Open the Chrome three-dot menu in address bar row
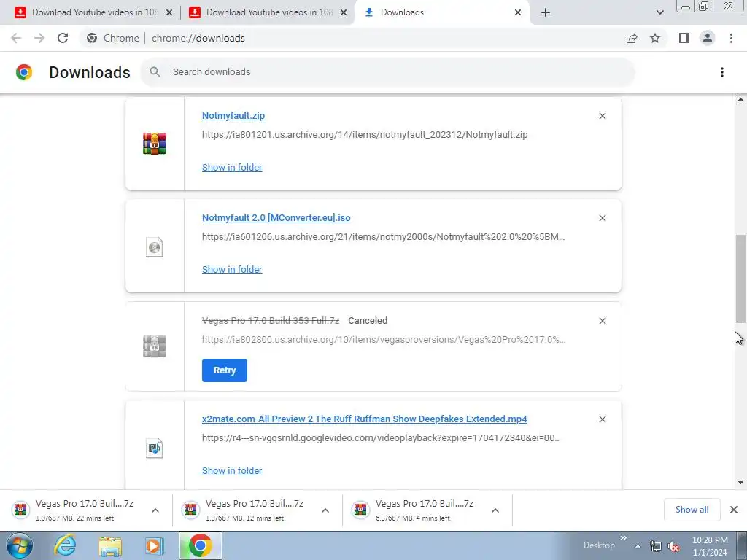 point(731,38)
